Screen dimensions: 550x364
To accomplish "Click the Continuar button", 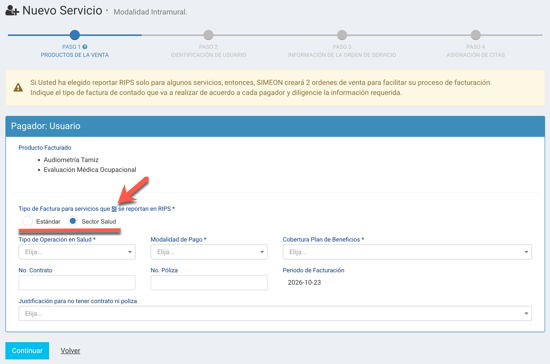I will point(27,351).
